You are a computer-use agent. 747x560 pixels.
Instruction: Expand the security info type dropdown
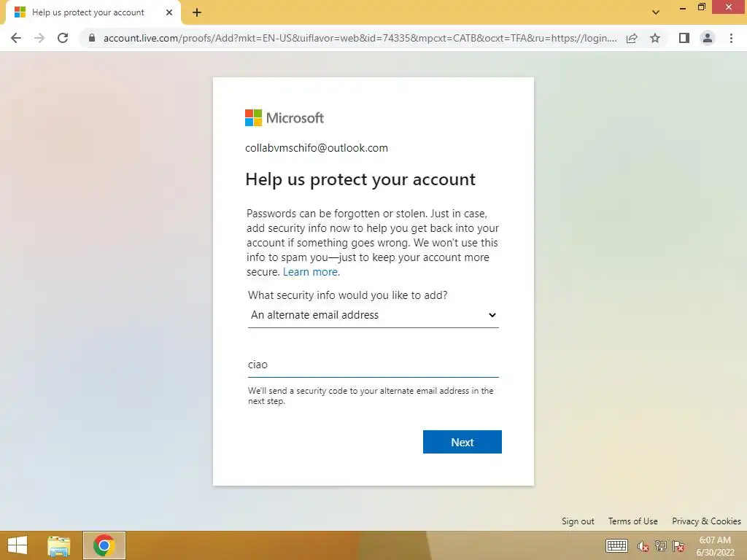[373, 315]
